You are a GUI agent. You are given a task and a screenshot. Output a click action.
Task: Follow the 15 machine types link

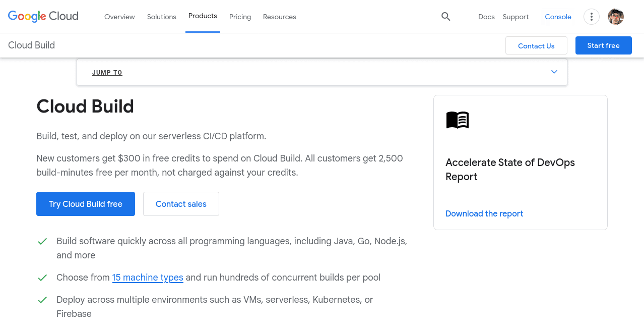[148, 278]
